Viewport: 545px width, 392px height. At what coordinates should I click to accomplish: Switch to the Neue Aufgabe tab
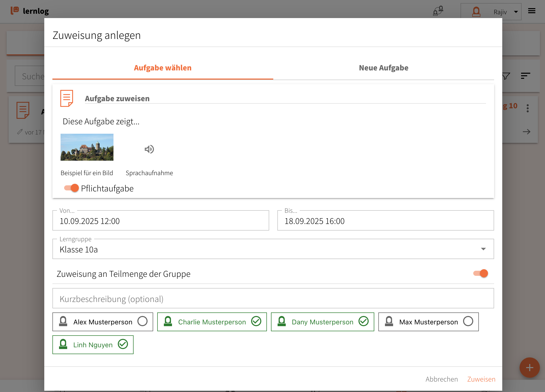pos(383,68)
